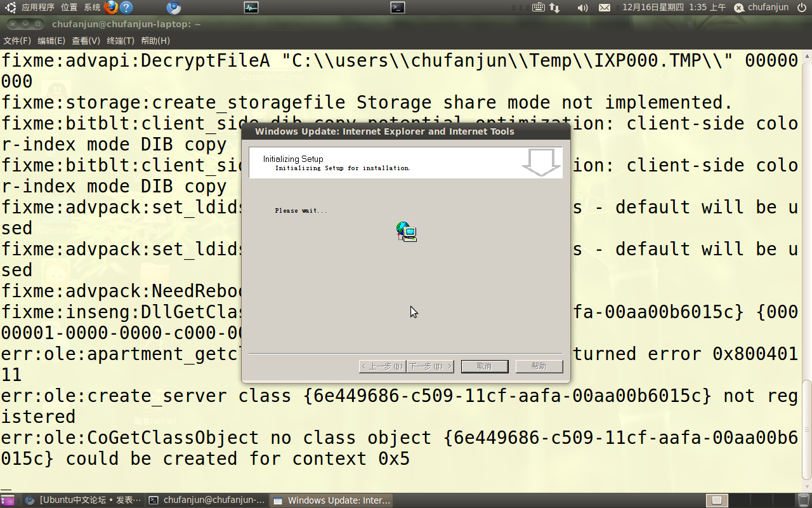Open the Ubuntu logo applications menu
Image resolution: width=812 pixels, height=508 pixels.
point(11,8)
